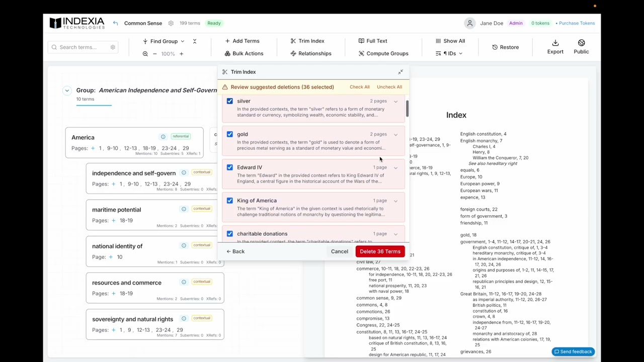Open the Find Group dropdown

click(x=164, y=41)
